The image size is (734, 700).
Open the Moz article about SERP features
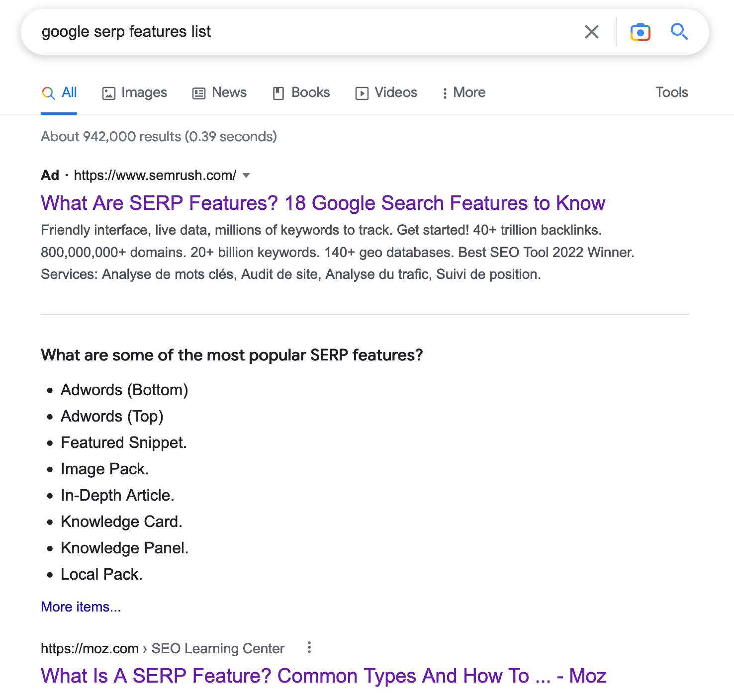coord(323,675)
